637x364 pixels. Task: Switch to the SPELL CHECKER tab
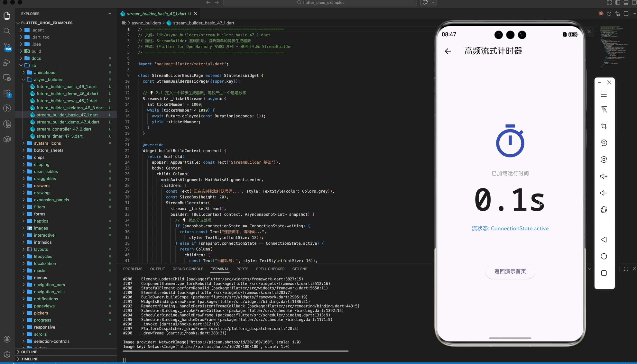point(270,269)
